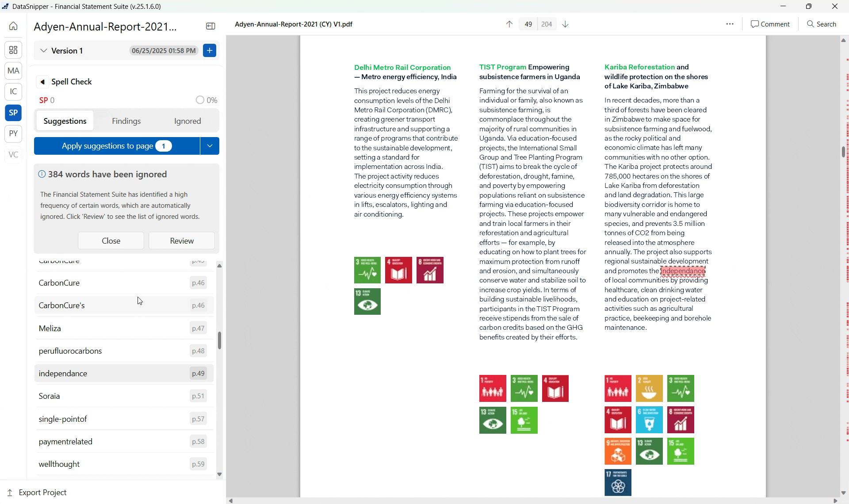This screenshot has height=504, width=849.
Task: Click the total pages 204 indicator
Action: (547, 24)
